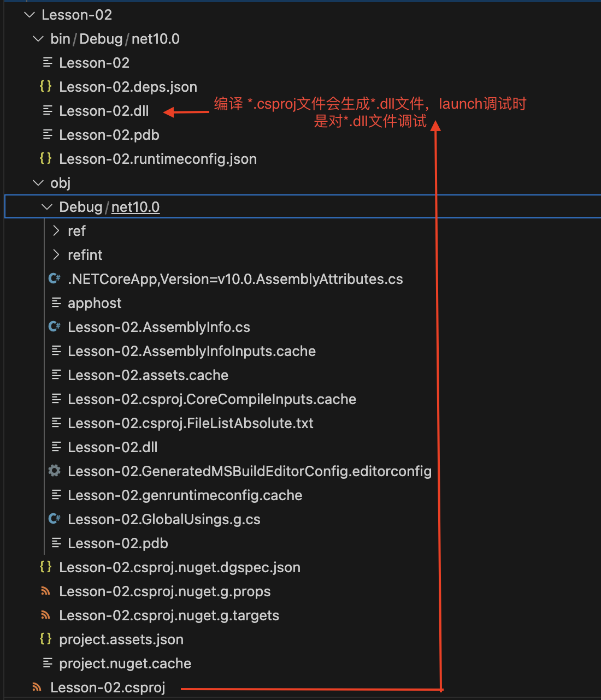The width and height of the screenshot is (601, 700).
Task: Select Lesson-02.csproj.FileListAbsolute.txt
Action: (190, 423)
